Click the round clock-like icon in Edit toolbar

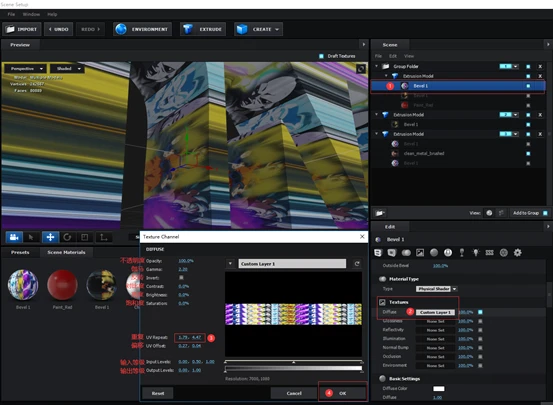click(448, 252)
